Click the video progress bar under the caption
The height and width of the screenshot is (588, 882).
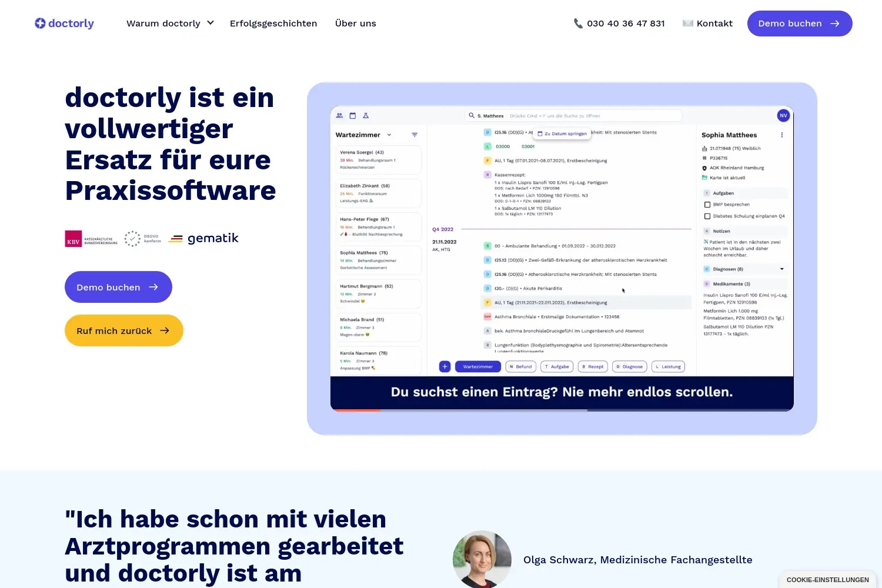[x=562, y=410]
